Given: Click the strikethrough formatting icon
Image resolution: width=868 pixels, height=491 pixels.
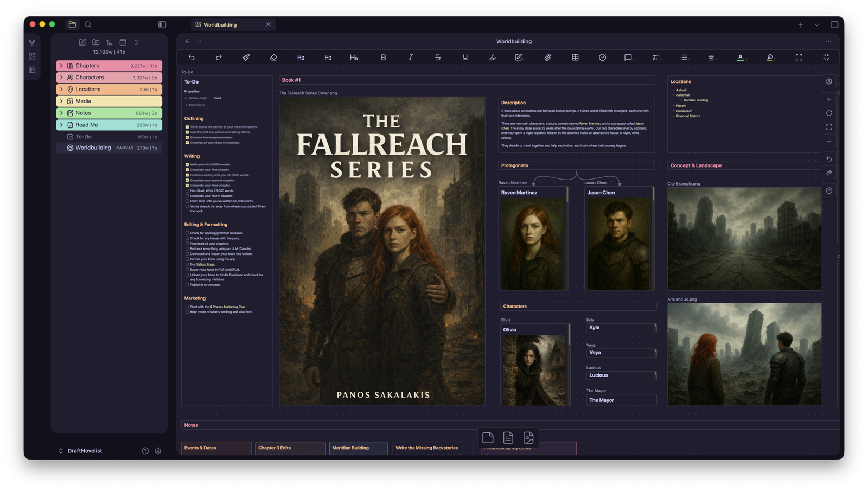Looking at the screenshot, I should 438,58.
